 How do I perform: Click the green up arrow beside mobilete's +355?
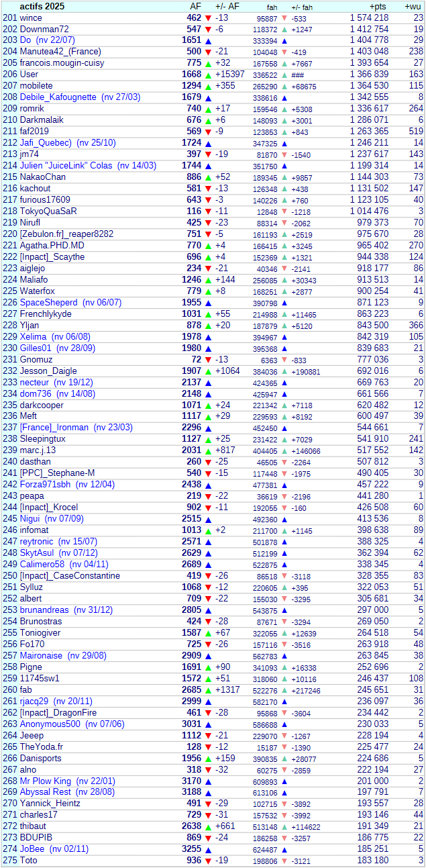pyautogui.click(x=208, y=87)
